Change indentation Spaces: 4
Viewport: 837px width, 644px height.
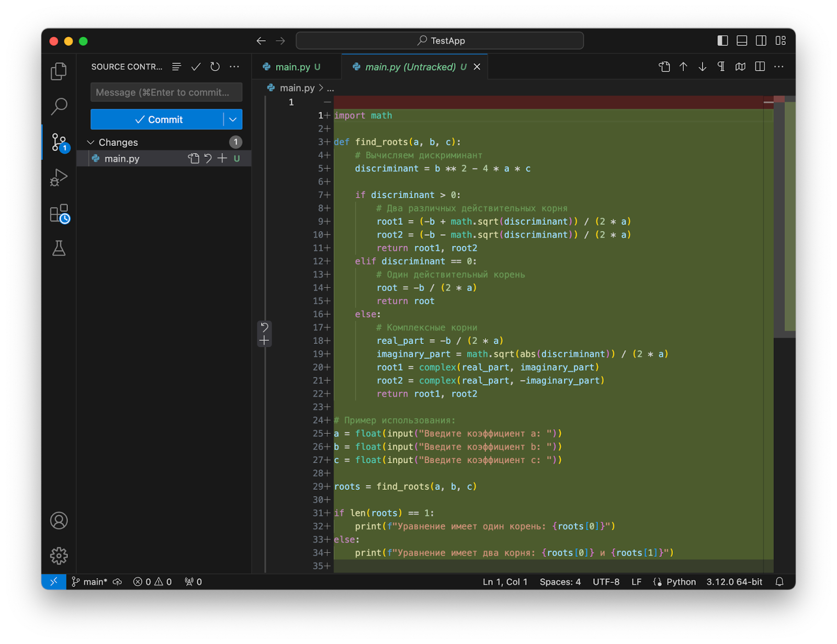(x=560, y=582)
